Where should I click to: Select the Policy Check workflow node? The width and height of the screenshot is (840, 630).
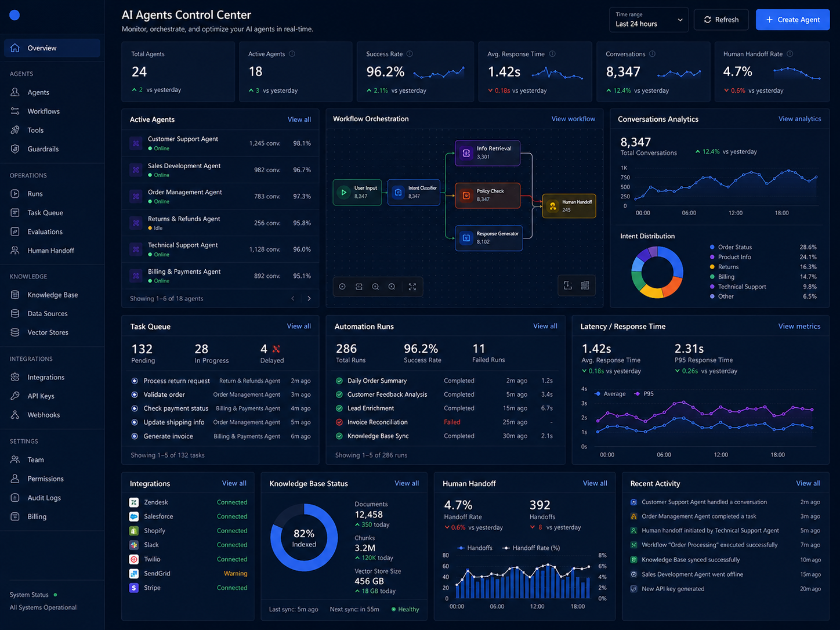click(x=487, y=195)
